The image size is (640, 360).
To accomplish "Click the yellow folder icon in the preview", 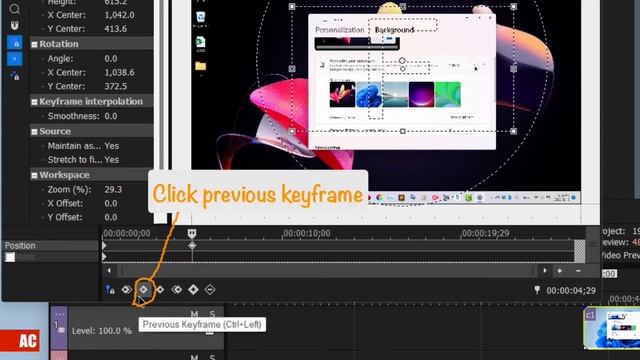I will (x=200, y=66).
